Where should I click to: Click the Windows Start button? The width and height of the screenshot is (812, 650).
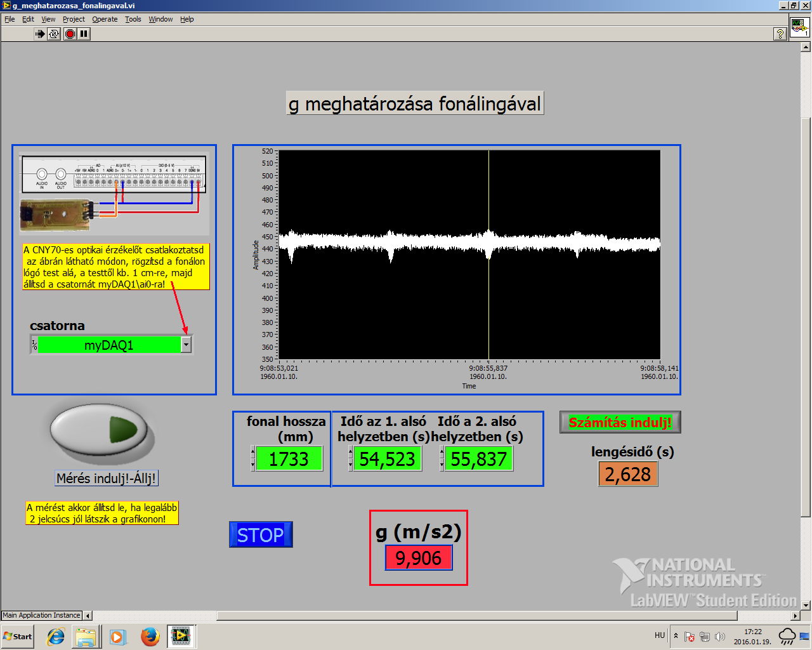tap(18, 636)
